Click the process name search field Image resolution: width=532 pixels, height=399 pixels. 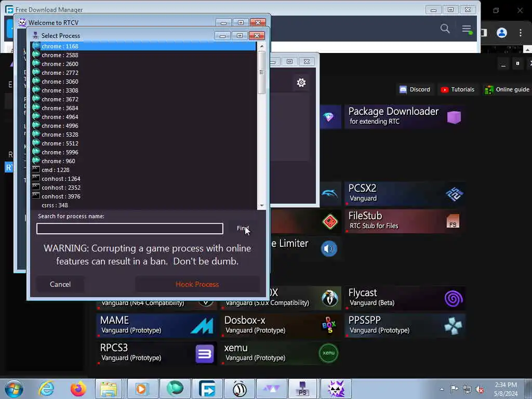point(129,229)
